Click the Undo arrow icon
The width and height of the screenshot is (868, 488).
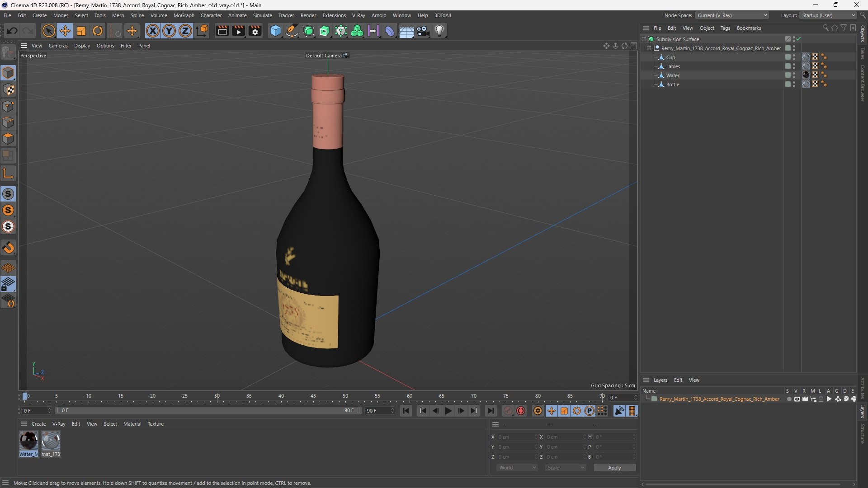[12, 31]
